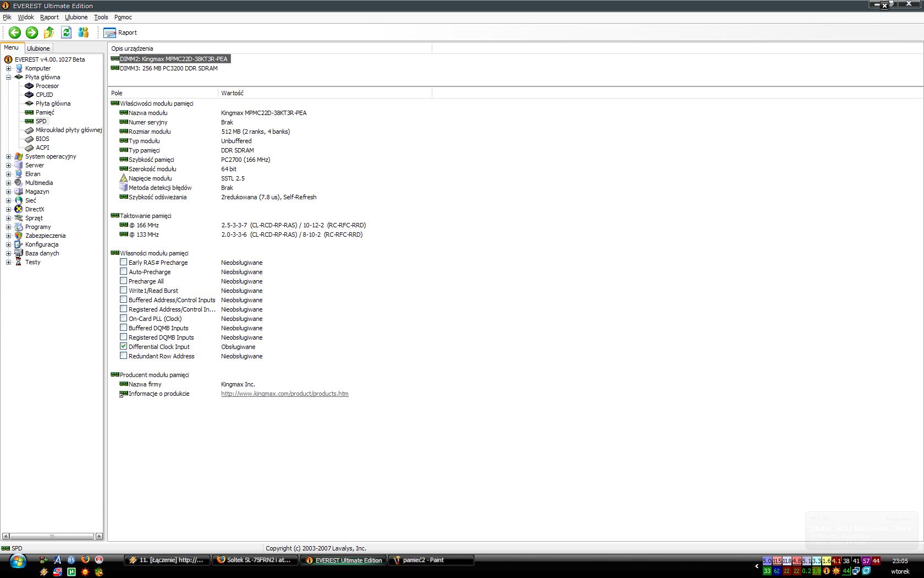Click the Konfiguracja icon in the tree

coord(19,244)
